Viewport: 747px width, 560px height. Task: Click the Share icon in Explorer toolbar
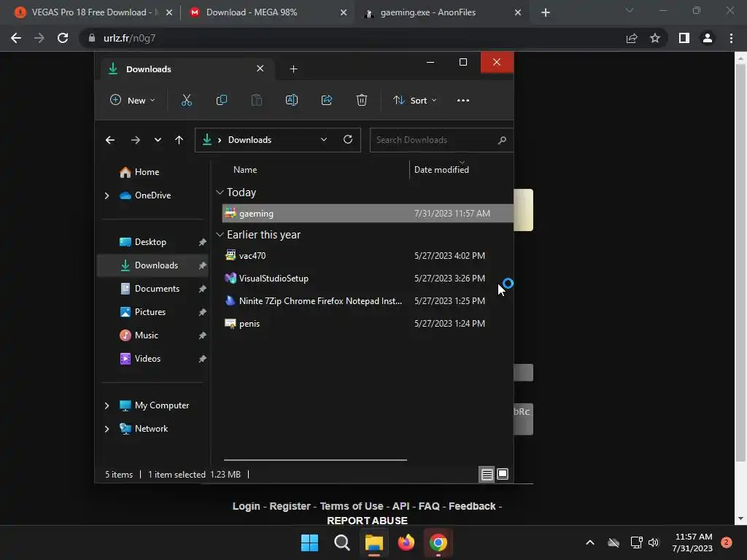coord(327,100)
